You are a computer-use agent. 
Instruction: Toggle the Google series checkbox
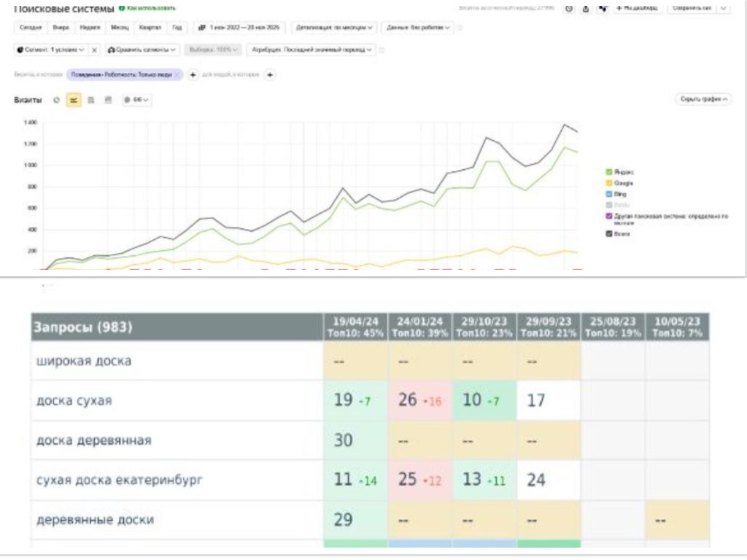(610, 183)
